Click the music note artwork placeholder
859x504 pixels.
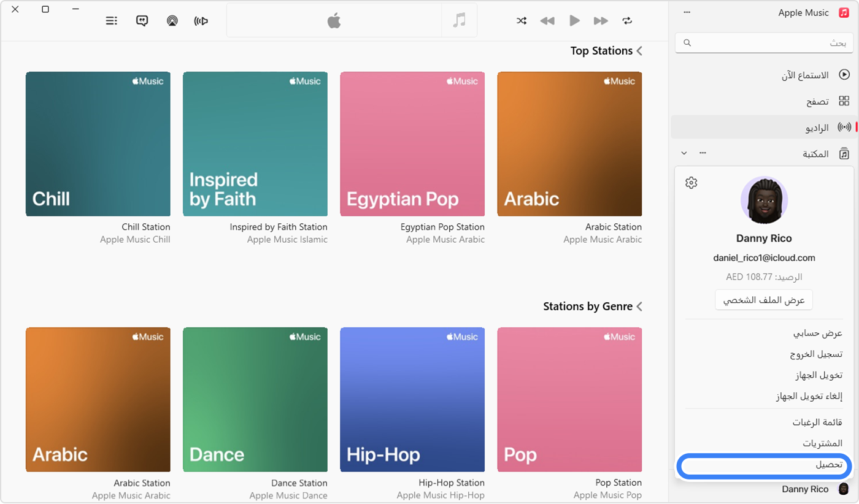point(459,20)
